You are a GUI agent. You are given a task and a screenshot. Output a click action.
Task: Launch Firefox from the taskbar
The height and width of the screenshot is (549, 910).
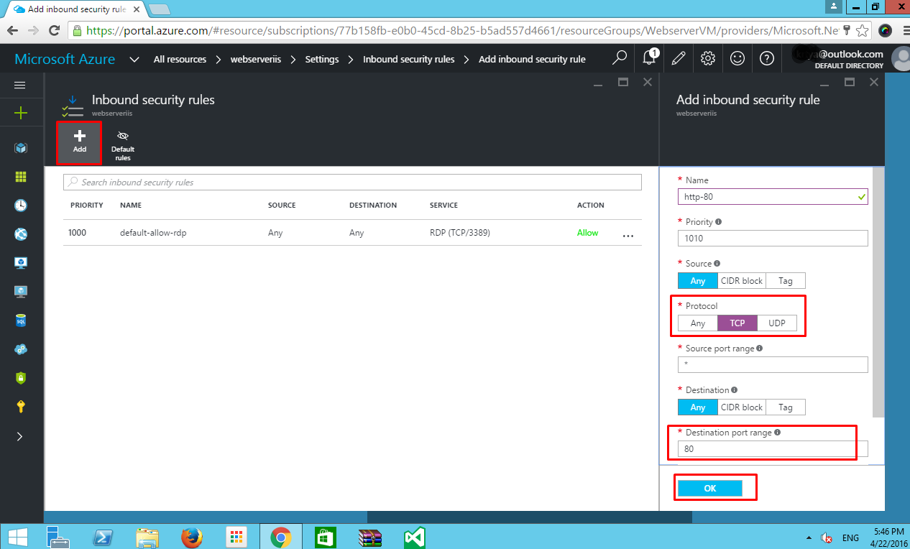pos(192,537)
